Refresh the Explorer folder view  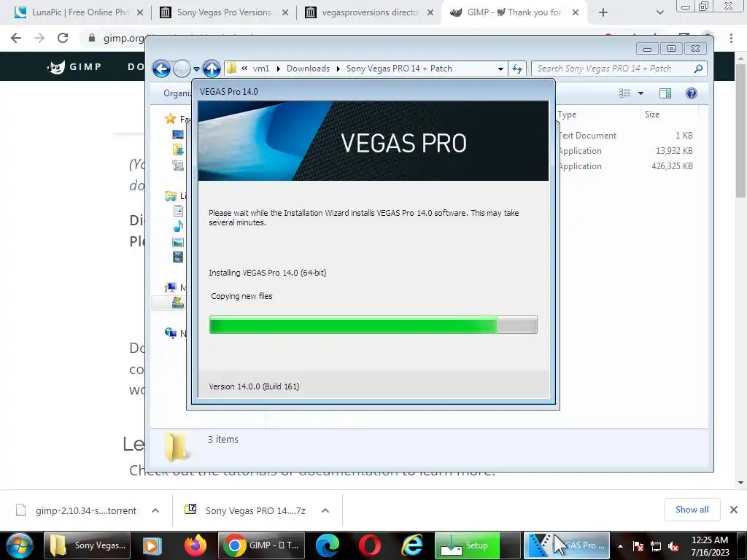(x=517, y=69)
